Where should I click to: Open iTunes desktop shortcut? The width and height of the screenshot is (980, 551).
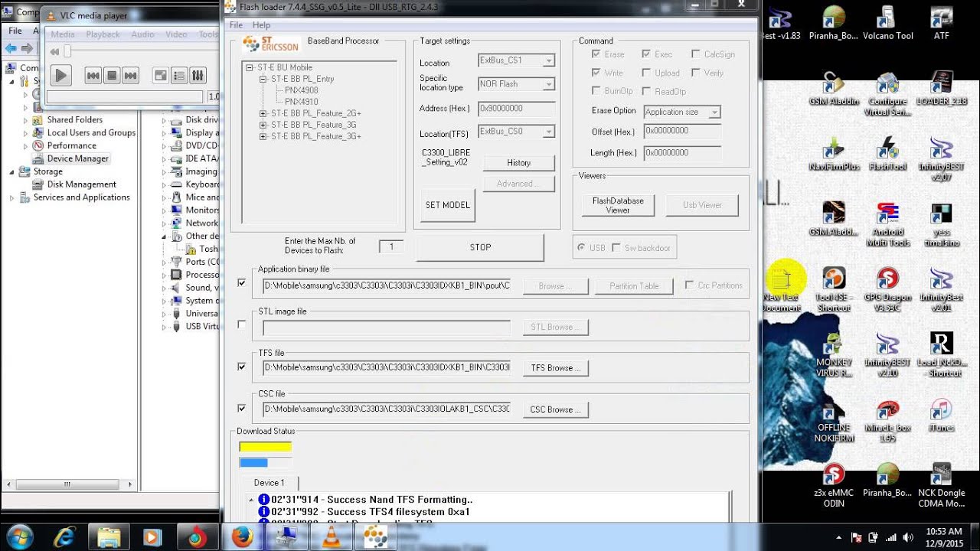(x=941, y=415)
